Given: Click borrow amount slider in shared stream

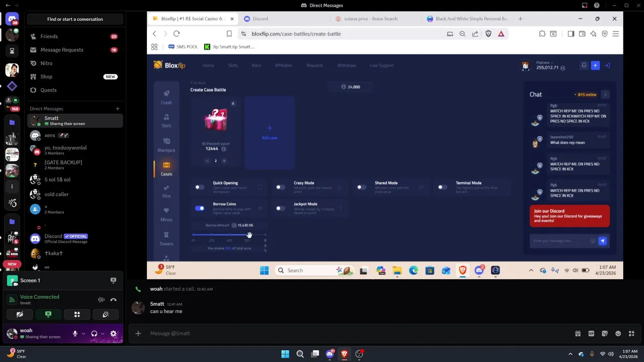Looking at the screenshot, I should coord(229,235).
